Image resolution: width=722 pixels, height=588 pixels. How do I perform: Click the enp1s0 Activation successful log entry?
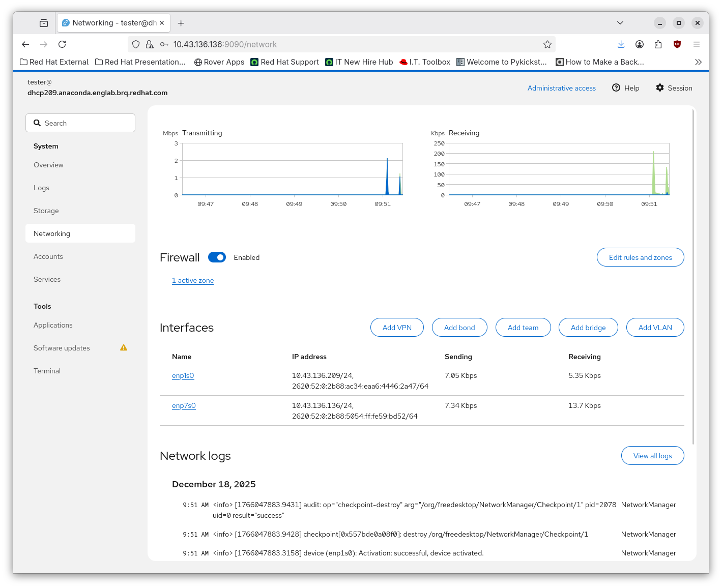point(429,553)
